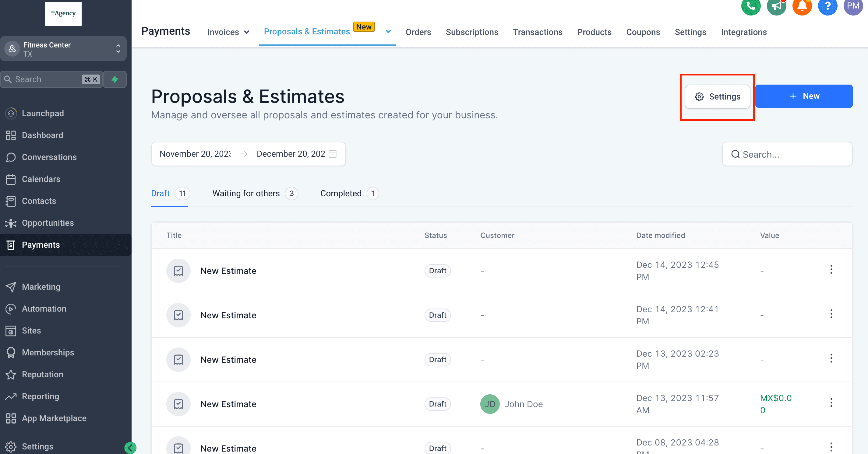Click the Status column header

pyautogui.click(x=435, y=236)
